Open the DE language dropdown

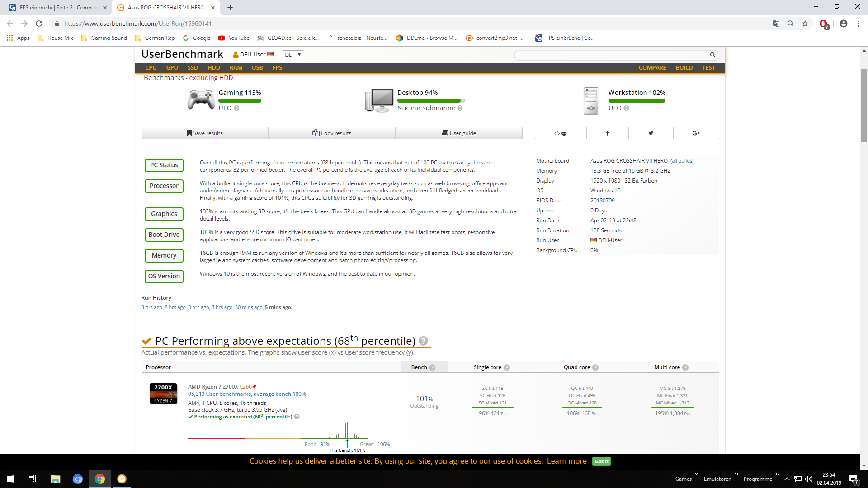point(293,55)
